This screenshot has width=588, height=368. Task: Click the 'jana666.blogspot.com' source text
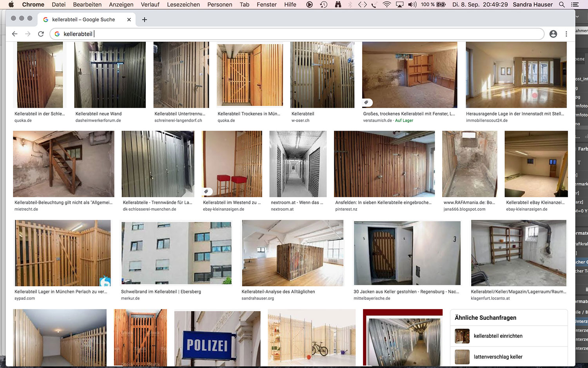[x=465, y=210]
